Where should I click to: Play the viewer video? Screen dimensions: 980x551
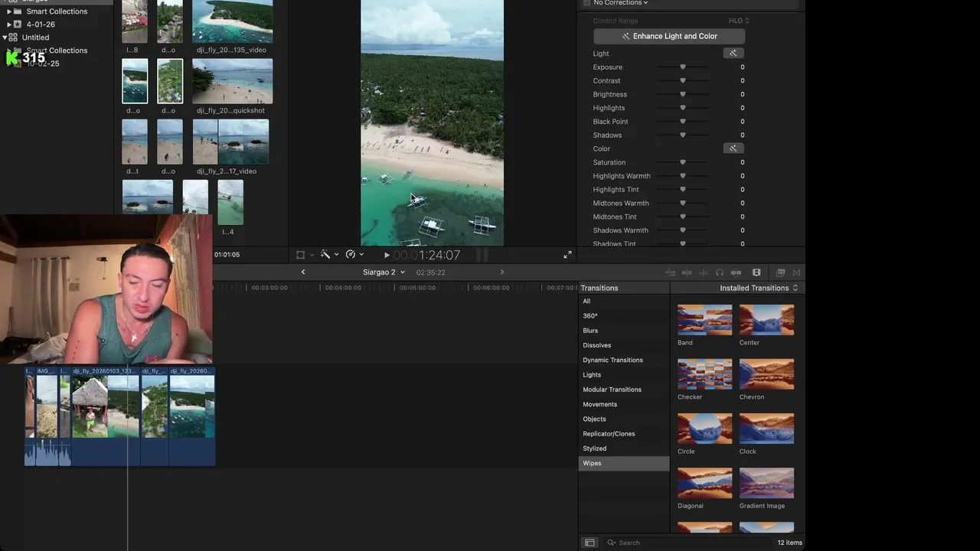(x=387, y=255)
